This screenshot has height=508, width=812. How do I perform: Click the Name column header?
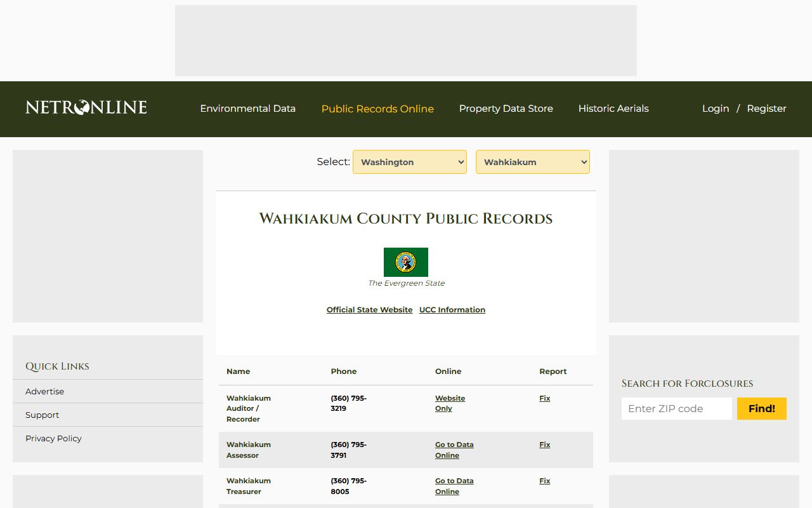[239, 371]
